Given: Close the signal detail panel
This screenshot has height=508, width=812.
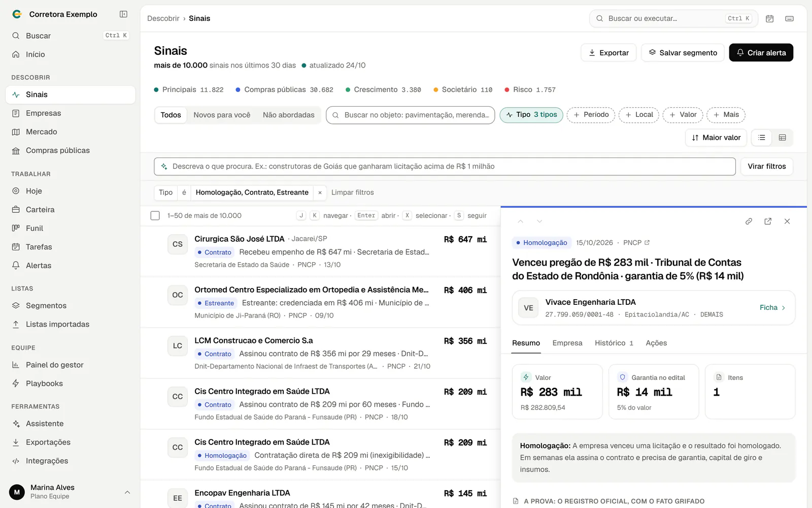Looking at the screenshot, I should point(787,221).
